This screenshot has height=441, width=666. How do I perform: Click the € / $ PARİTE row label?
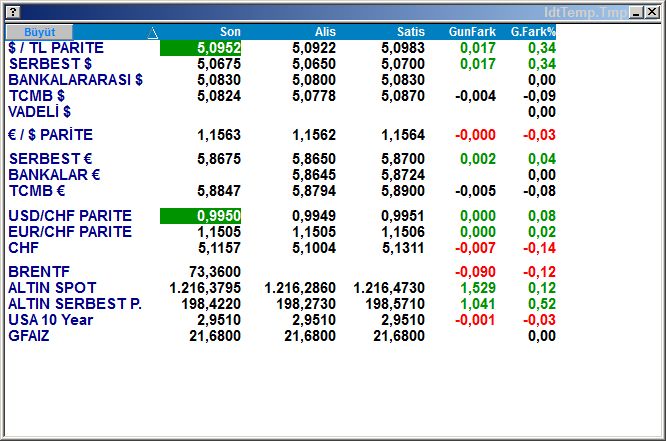(51, 135)
